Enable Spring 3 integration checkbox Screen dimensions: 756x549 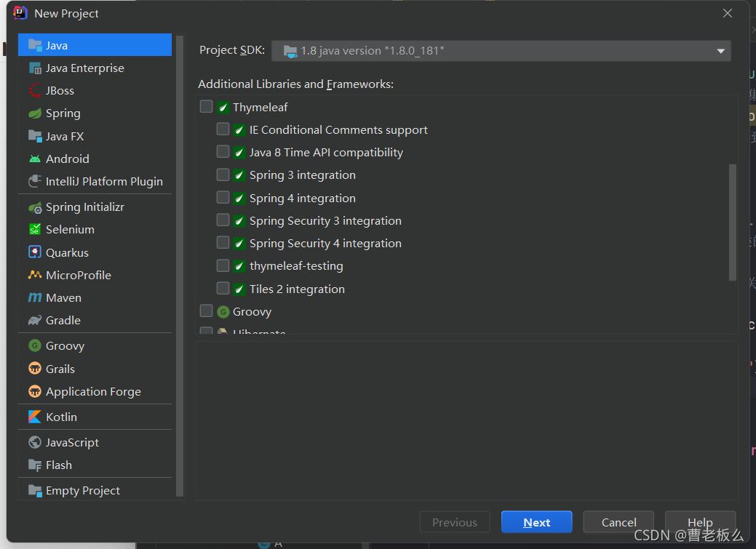[x=223, y=175]
